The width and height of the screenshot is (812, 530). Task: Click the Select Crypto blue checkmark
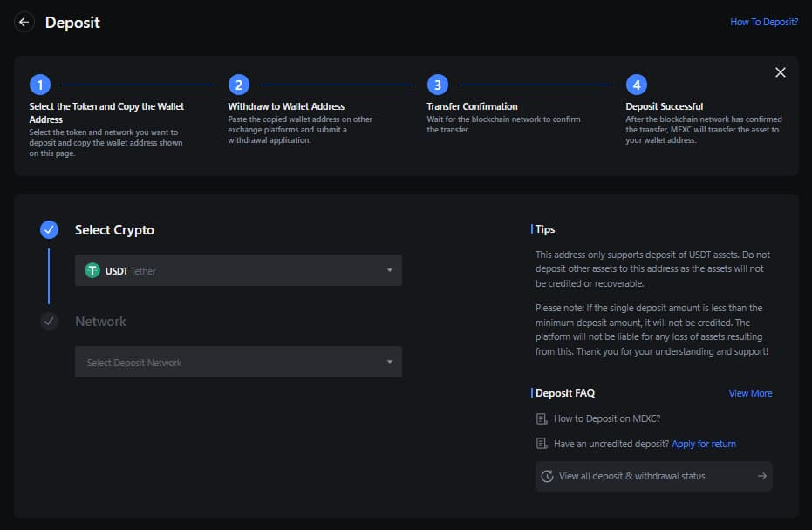49,230
